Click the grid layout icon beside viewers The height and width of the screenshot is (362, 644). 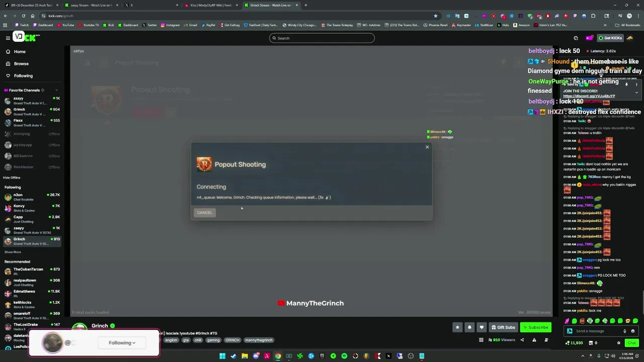coord(481,340)
